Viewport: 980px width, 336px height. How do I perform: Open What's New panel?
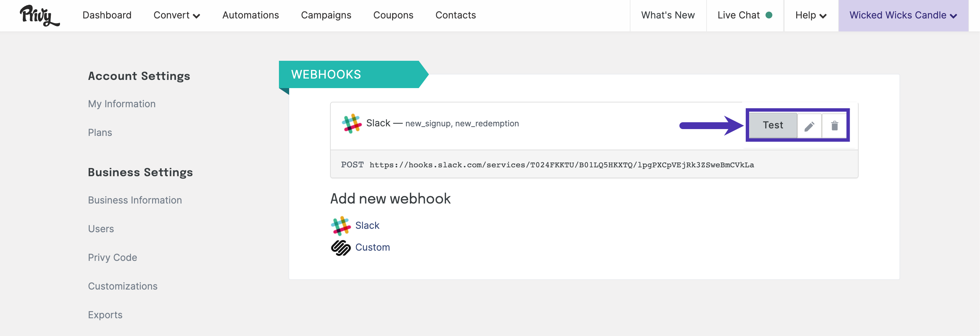(x=668, y=15)
